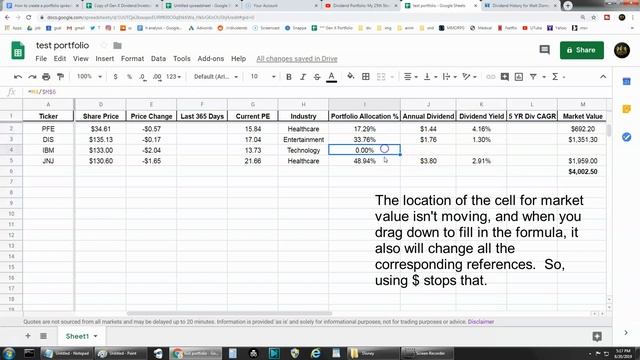
Task: Open the Sheet1 tab menu arrow
Action: coord(96,336)
